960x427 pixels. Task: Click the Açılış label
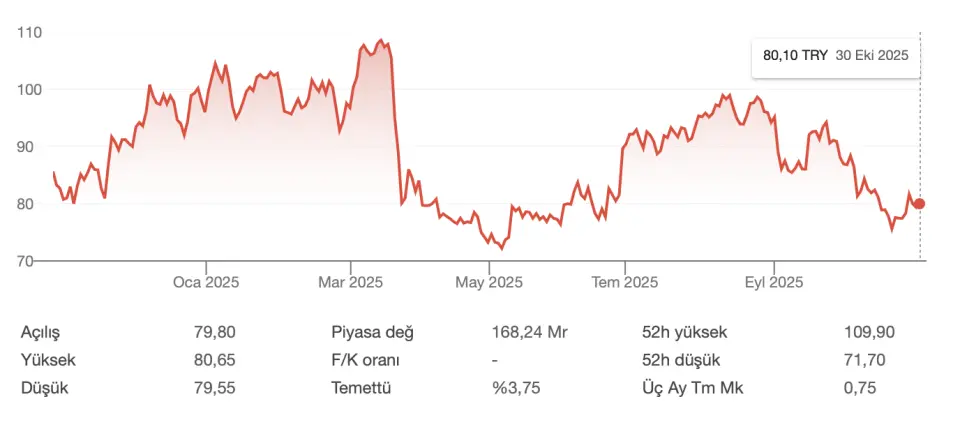(47, 332)
